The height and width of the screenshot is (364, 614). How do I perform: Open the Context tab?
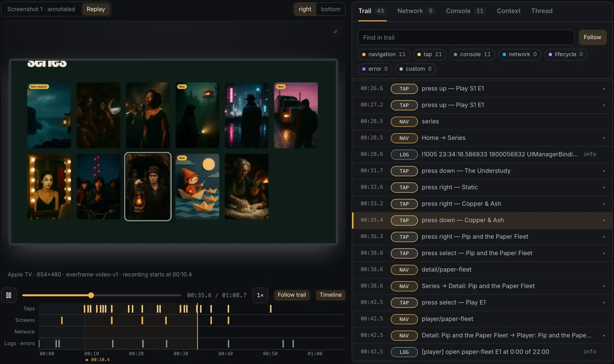[x=509, y=11]
